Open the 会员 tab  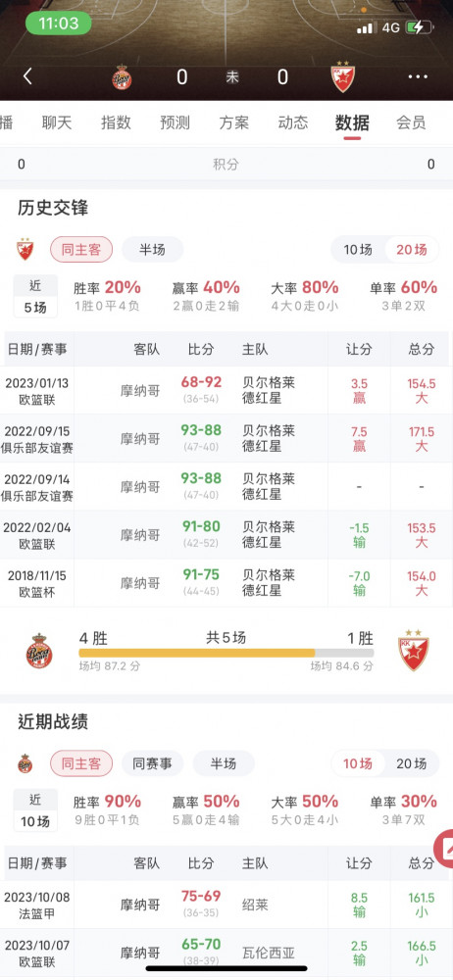pos(411,122)
